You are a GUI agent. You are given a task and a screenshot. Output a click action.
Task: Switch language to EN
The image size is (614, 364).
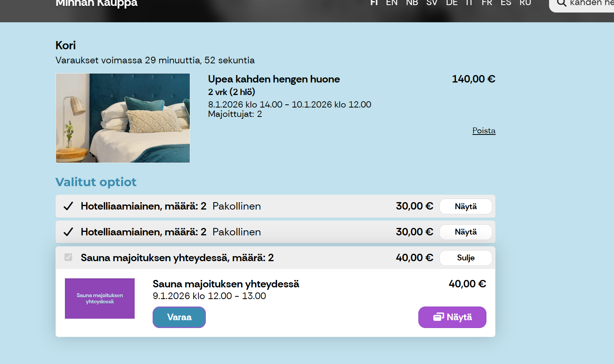click(x=392, y=3)
